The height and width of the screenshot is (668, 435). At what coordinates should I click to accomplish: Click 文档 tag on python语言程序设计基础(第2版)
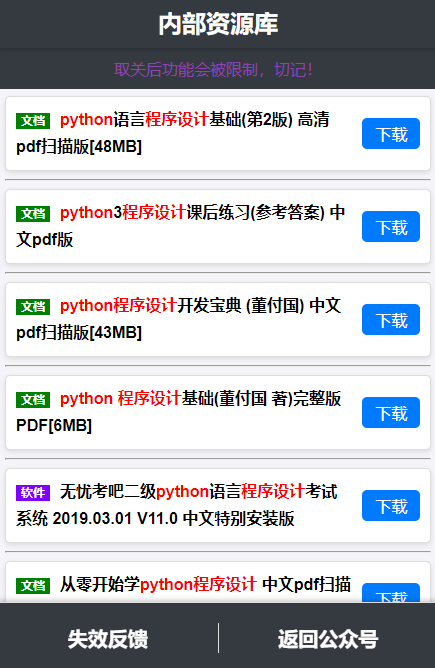coord(33,121)
